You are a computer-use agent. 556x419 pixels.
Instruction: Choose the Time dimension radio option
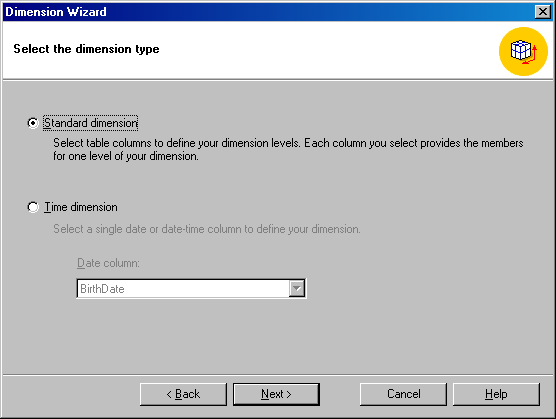click(x=33, y=207)
